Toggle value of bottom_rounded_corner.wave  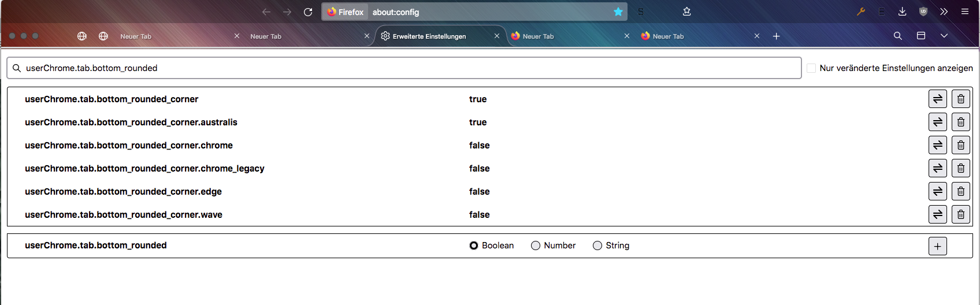(x=938, y=214)
